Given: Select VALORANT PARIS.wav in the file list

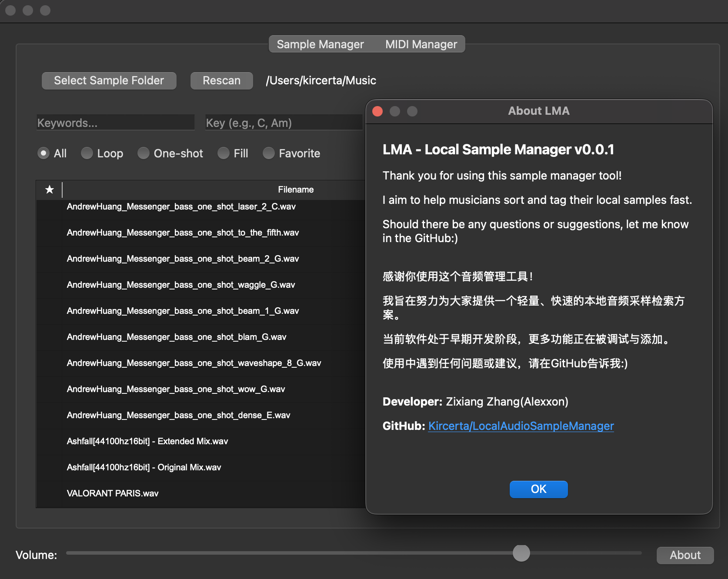Looking at the screenshot, I should pos(113,493).
